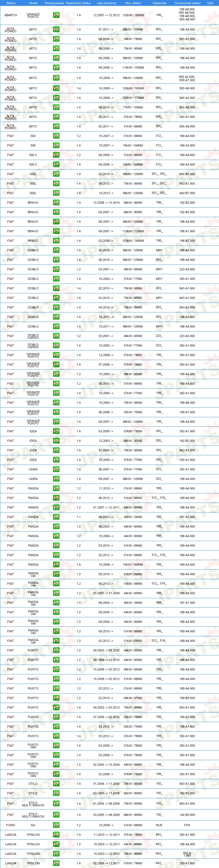The image size is (219, 868).
Task: Click the fuel icon for Alfa Romeo Mito 07.2011
Action: pos(56,29)
